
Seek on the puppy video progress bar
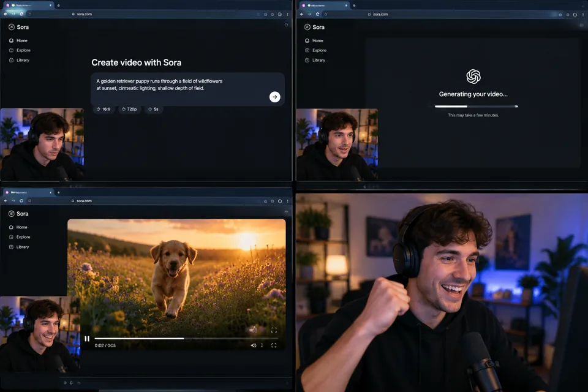186,338
